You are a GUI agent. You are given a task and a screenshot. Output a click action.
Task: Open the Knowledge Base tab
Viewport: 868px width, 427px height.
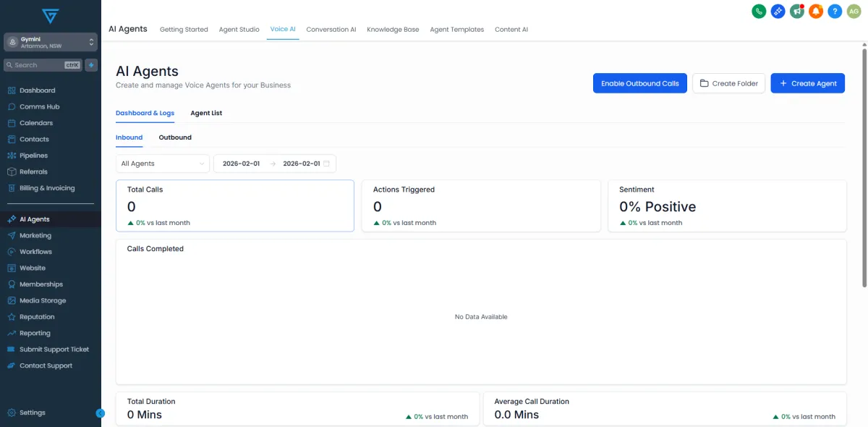(x=393, y=29)
